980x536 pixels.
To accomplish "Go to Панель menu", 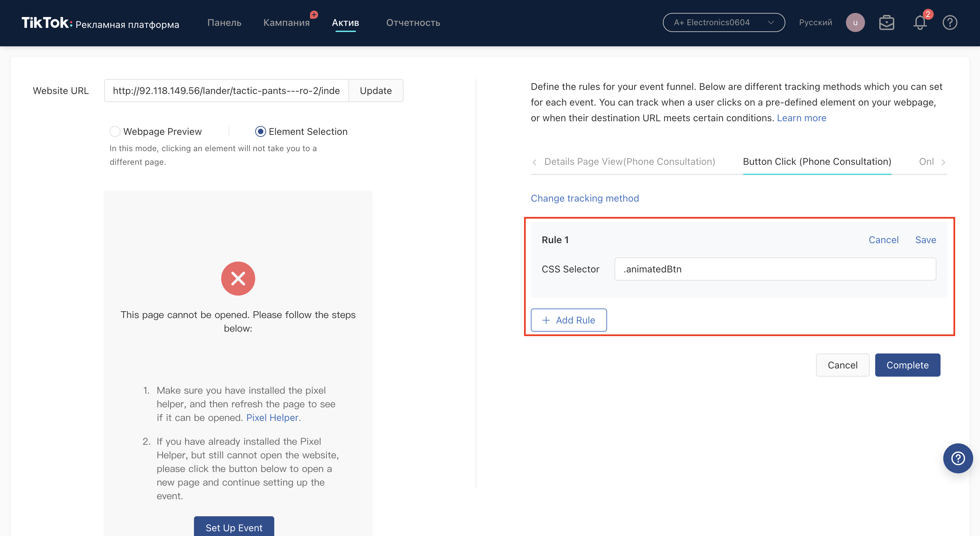I will (224, 23).
